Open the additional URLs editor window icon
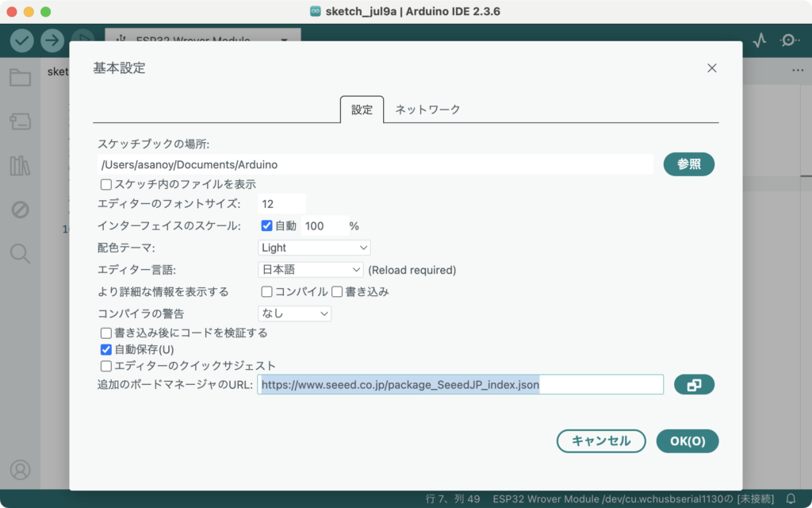The width and height of the screenshot is (812, 508). point(694,385)
